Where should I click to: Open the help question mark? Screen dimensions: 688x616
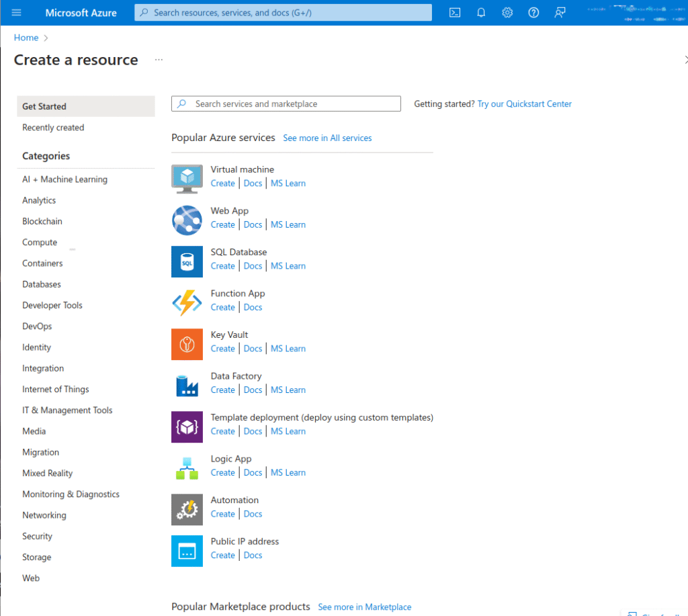(533, 13)
